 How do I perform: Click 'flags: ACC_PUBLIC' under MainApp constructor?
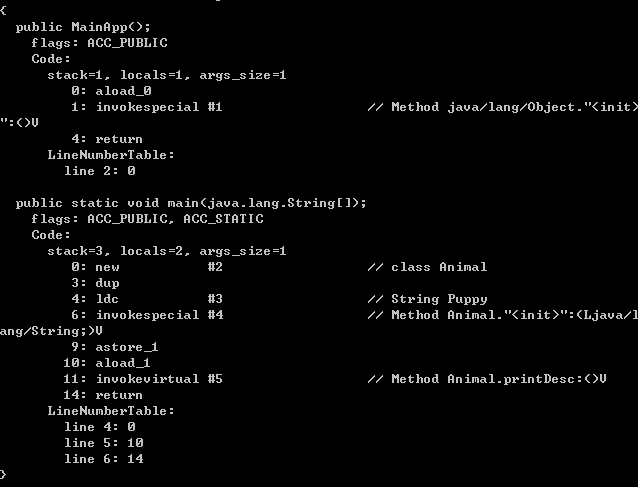99,42
